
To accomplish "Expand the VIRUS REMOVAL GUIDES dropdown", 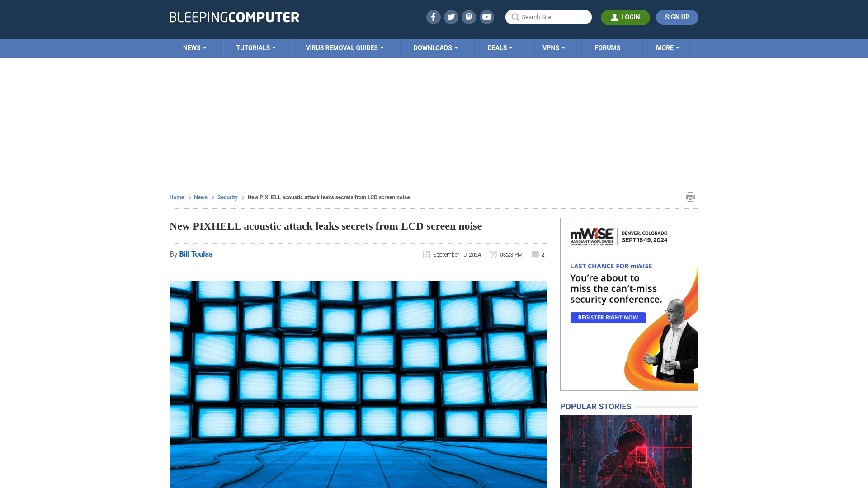I will [344, 47].
